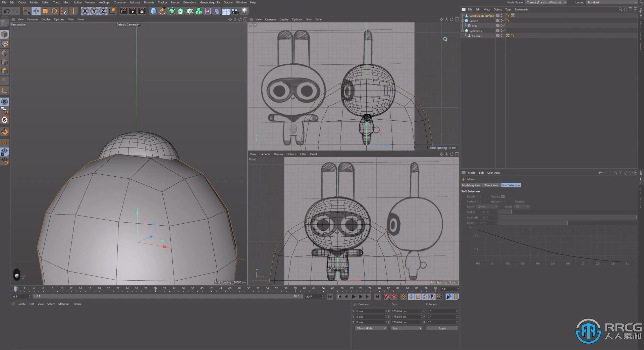Click Render View clapperboard icon

coord(123,11)
